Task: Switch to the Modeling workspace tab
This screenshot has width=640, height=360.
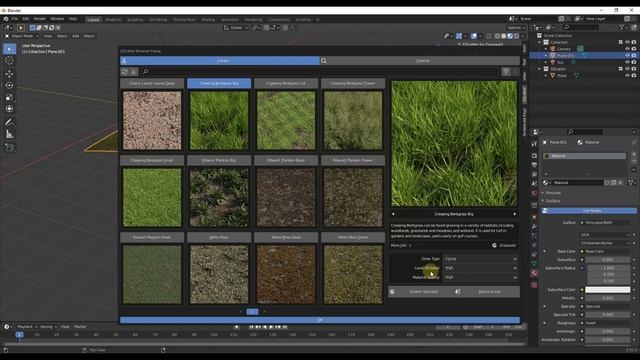Action: [113, 20]
